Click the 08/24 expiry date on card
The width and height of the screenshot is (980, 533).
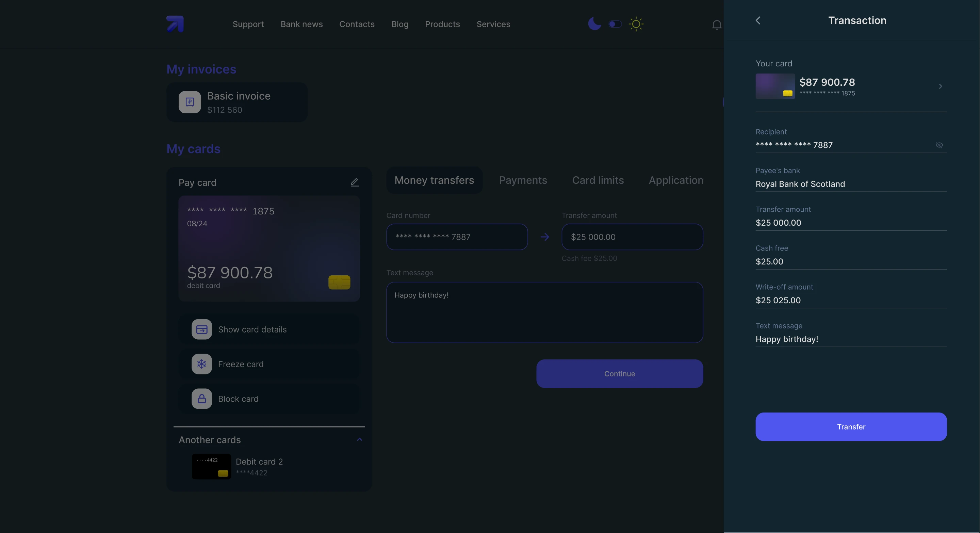(x=197, y=224)
